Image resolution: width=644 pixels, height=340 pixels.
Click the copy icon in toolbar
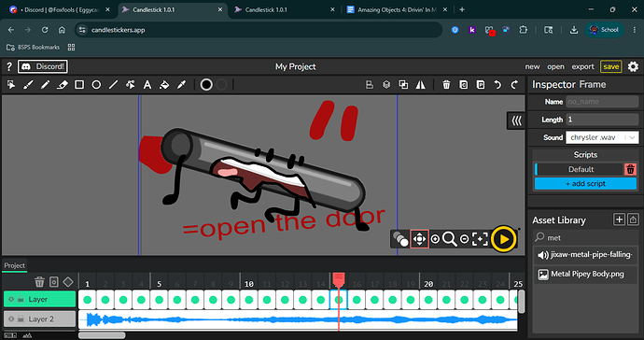coord(464,85)
